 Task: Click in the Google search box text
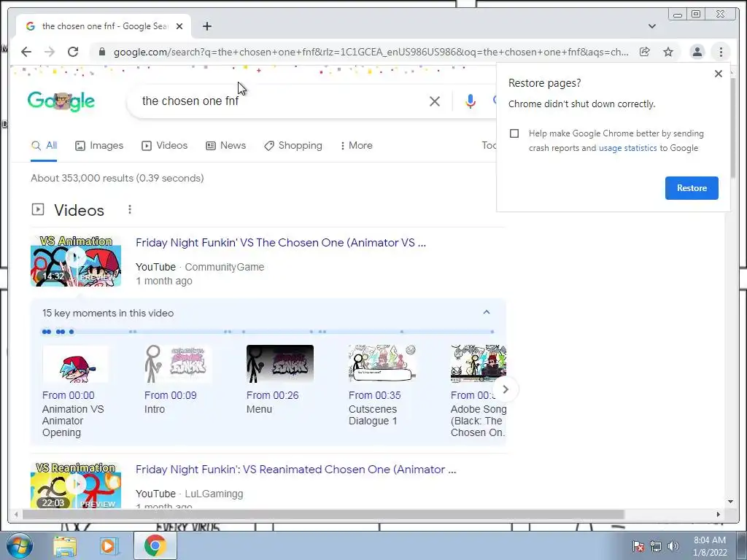point(190,101)
